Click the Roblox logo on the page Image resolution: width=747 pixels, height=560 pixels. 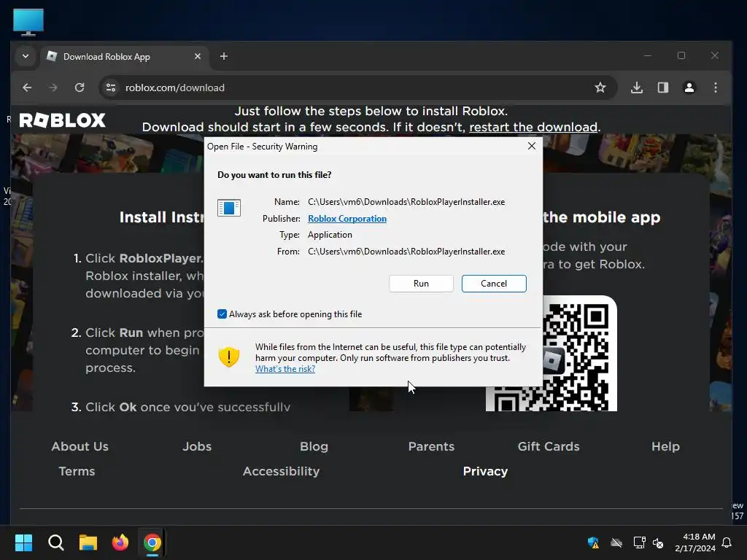pos(62,120)
